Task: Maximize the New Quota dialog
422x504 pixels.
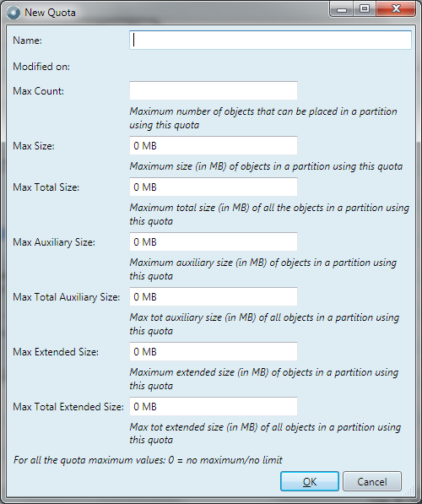Action: (x=365, y=9)
